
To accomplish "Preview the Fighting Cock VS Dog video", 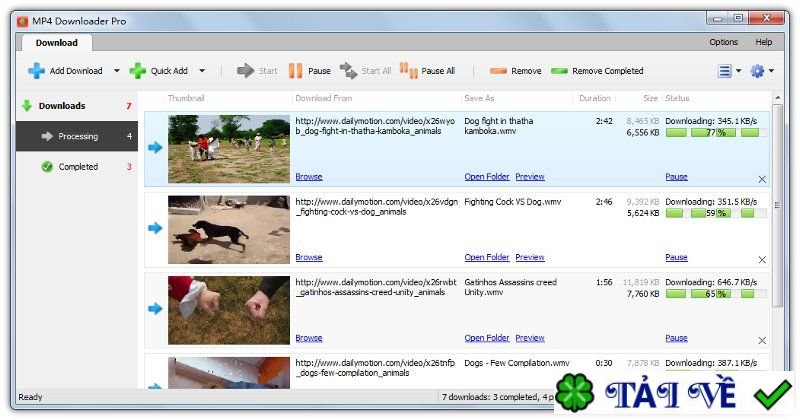I will pos(530,257).
